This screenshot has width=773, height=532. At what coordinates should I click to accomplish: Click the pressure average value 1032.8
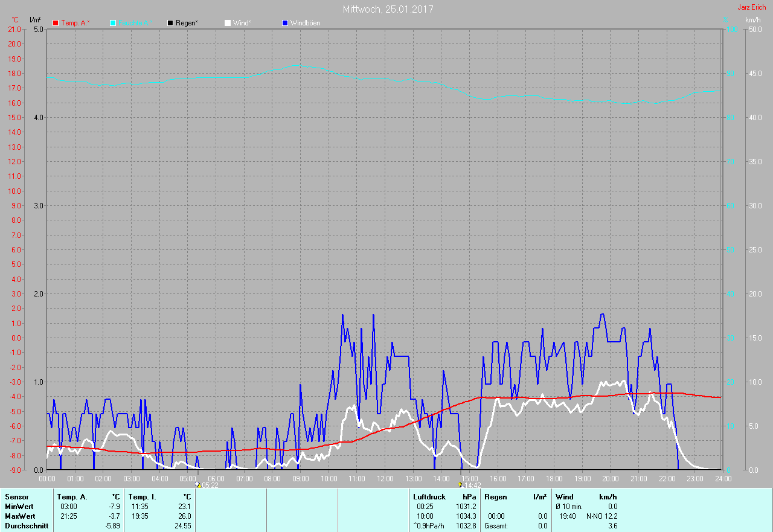tap(466, 526)
